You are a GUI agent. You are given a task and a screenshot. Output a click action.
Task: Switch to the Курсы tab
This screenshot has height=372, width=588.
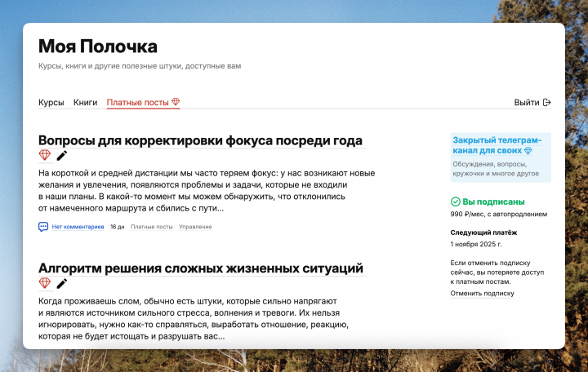51,103
